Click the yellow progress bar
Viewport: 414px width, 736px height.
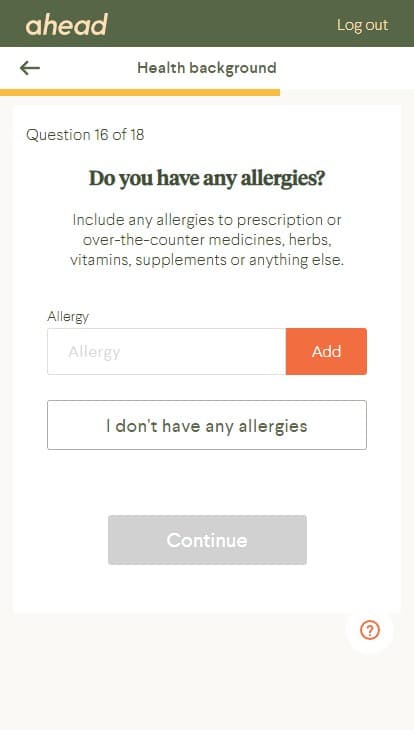click(x=140, y=92)
